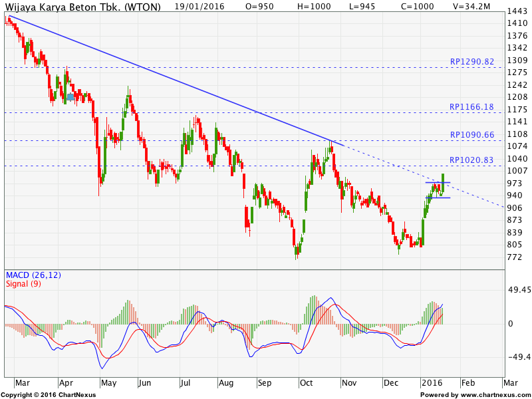This screenshot has height=399, width=532.
Task: Click the RP1290.82 resistance level label
Action: (472, 61)
